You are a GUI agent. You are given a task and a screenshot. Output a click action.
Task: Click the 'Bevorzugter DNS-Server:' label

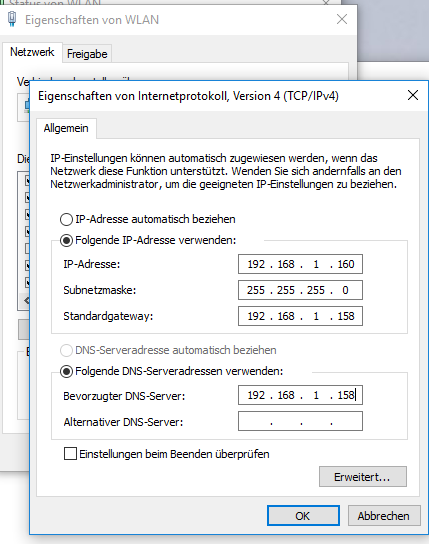(x=124, y=396)
